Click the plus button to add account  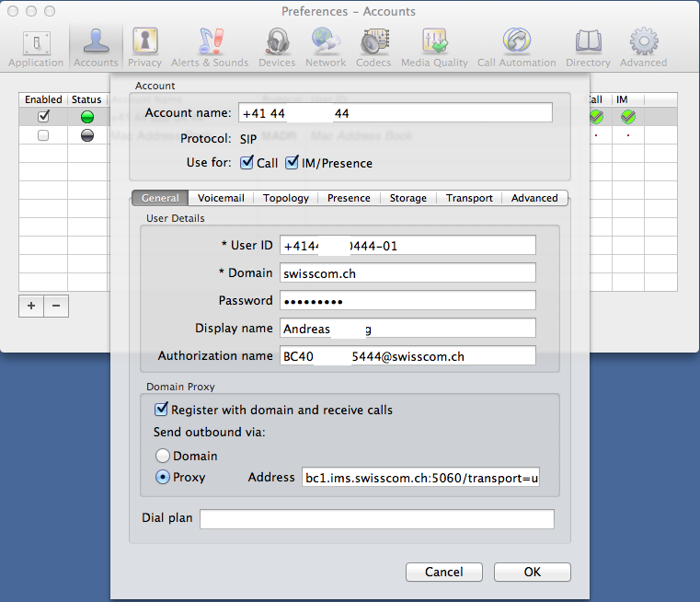pyautogui.click(x=31, y=306)
